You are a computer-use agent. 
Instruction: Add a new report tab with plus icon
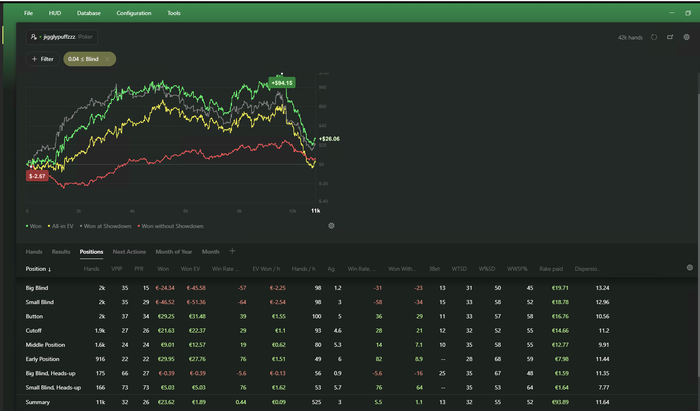point(232,252)
